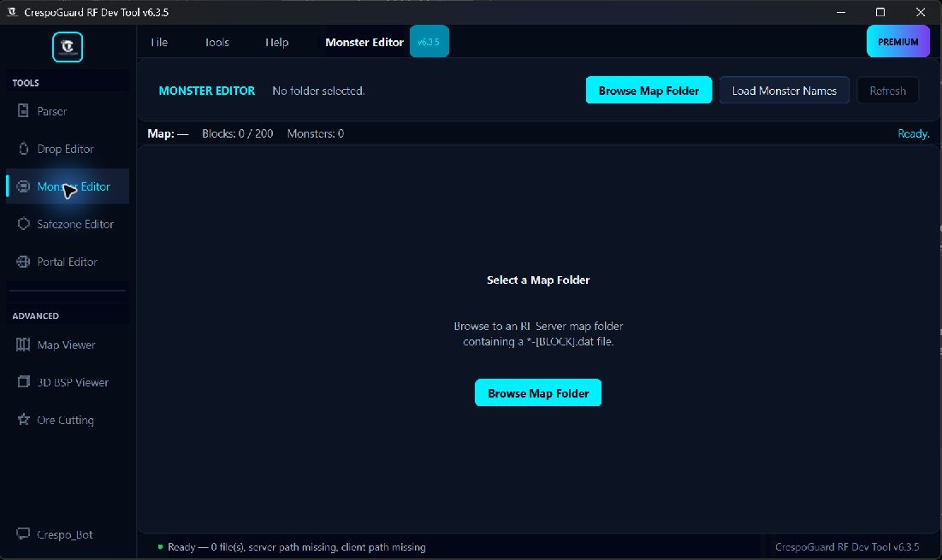
Task: Open the File menu
Action: pos(159,42)
